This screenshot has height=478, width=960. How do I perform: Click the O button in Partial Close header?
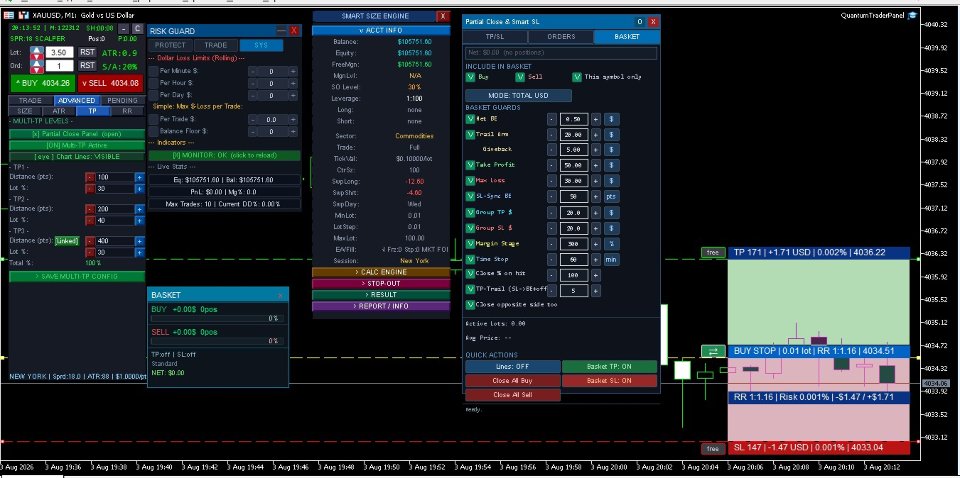point(640,21)
